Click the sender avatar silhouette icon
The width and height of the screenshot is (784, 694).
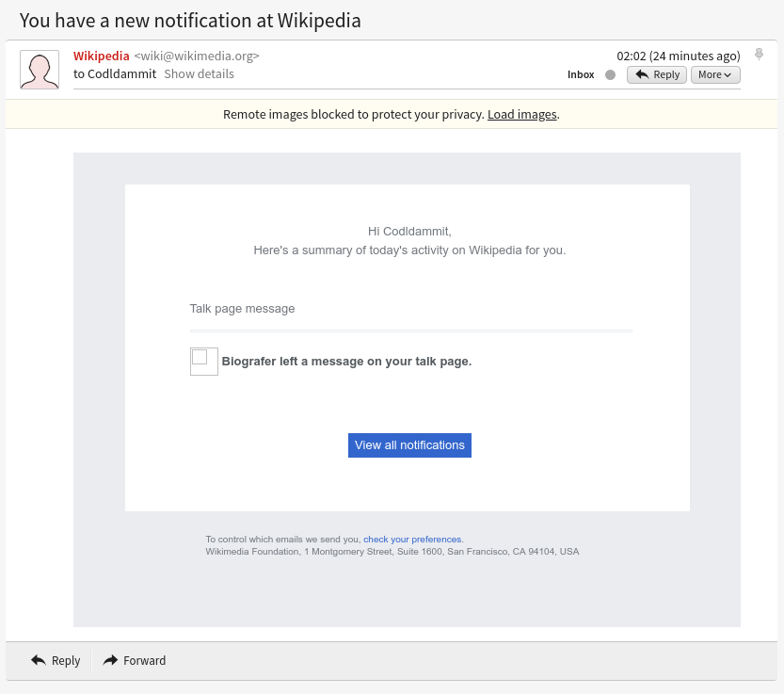pyautogui.click(x=40, y=70)
